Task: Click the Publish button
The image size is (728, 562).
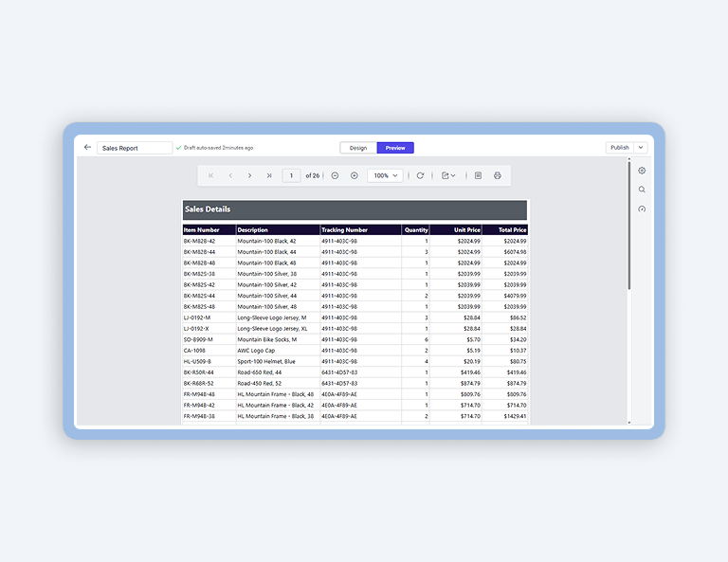Action: click(620, 148)
